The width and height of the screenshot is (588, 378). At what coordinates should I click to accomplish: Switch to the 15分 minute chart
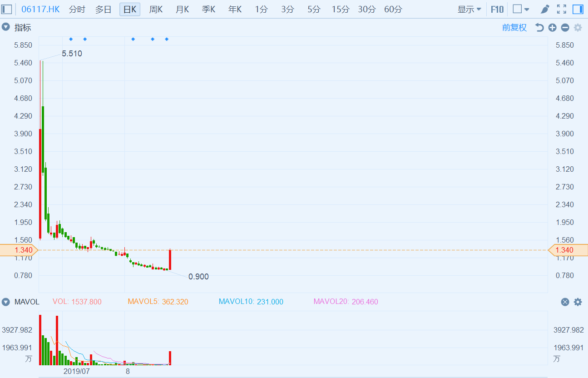click(x=341, y=9)
